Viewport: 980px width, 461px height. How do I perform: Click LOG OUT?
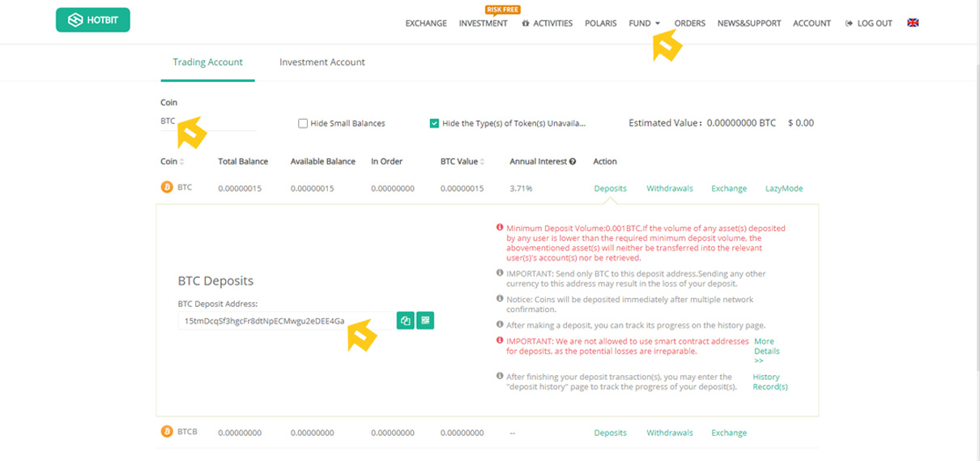coord(869,23)
